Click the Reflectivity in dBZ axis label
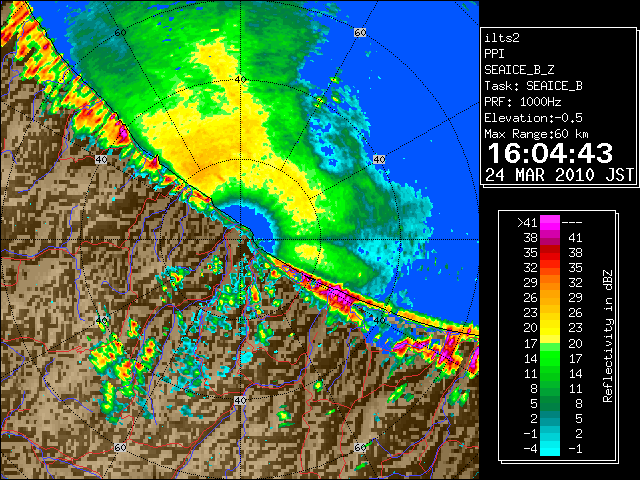The width and height of the screenshot is (640, 480). click(x=608, y=336)
